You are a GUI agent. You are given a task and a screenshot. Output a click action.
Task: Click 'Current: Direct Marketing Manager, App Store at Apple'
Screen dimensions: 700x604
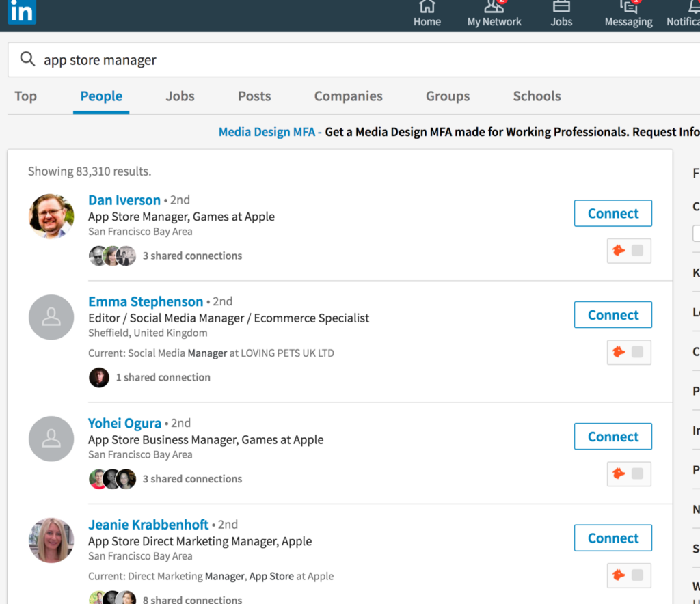[211, 576]
